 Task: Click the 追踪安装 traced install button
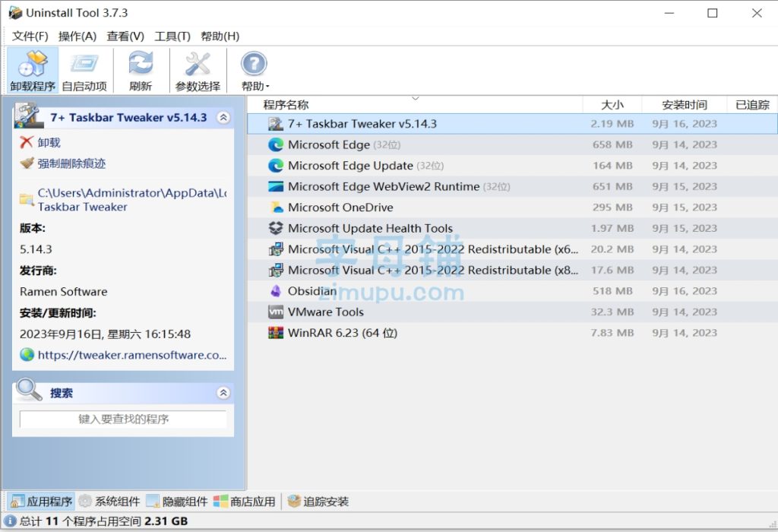(x=318, y=502)
